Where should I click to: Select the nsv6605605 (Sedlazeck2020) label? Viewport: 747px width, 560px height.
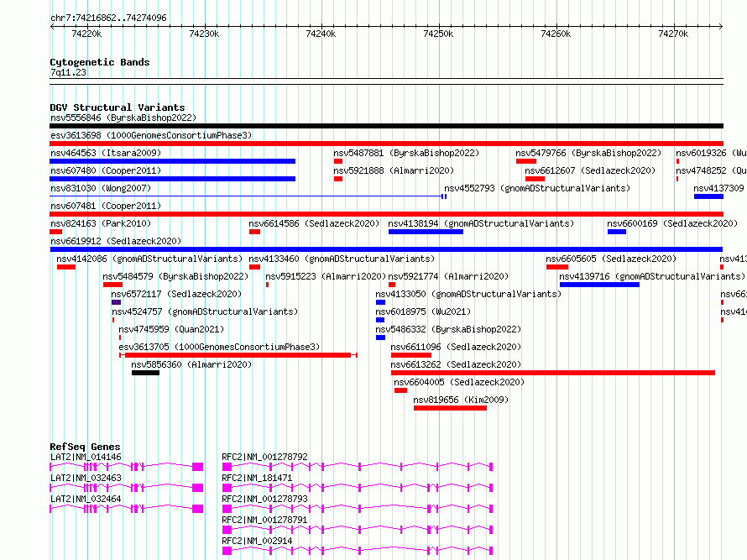pos(611,259)
